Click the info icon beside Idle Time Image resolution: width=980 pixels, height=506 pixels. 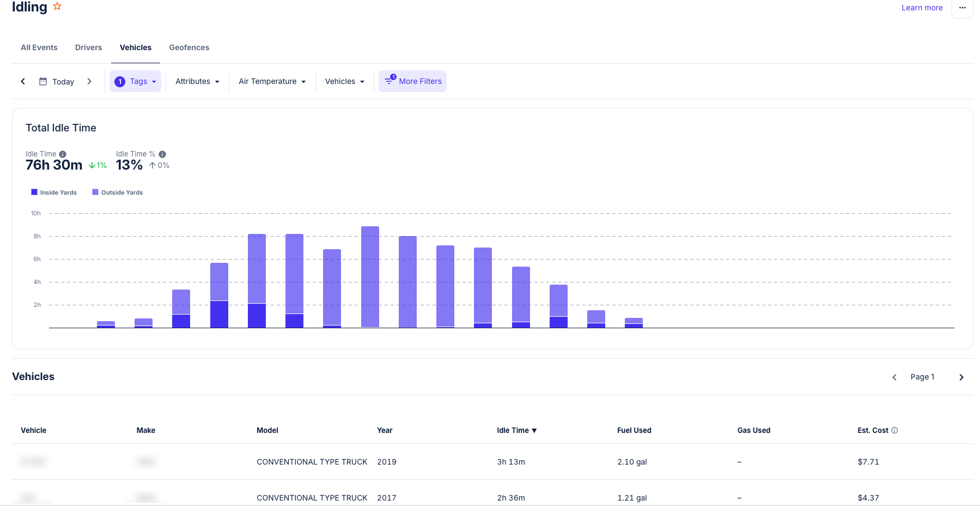coord(63,154)
